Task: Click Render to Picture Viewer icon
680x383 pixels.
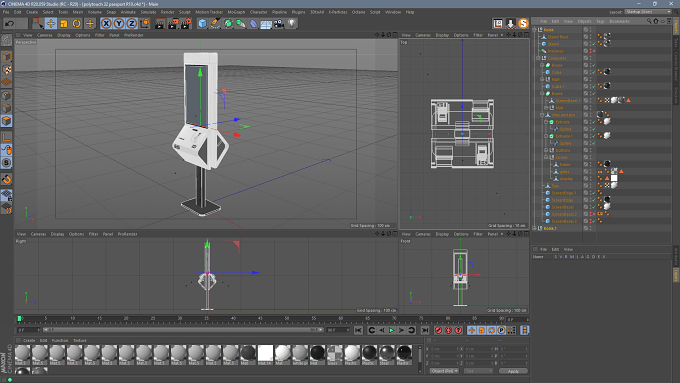Action: (173, 23)
